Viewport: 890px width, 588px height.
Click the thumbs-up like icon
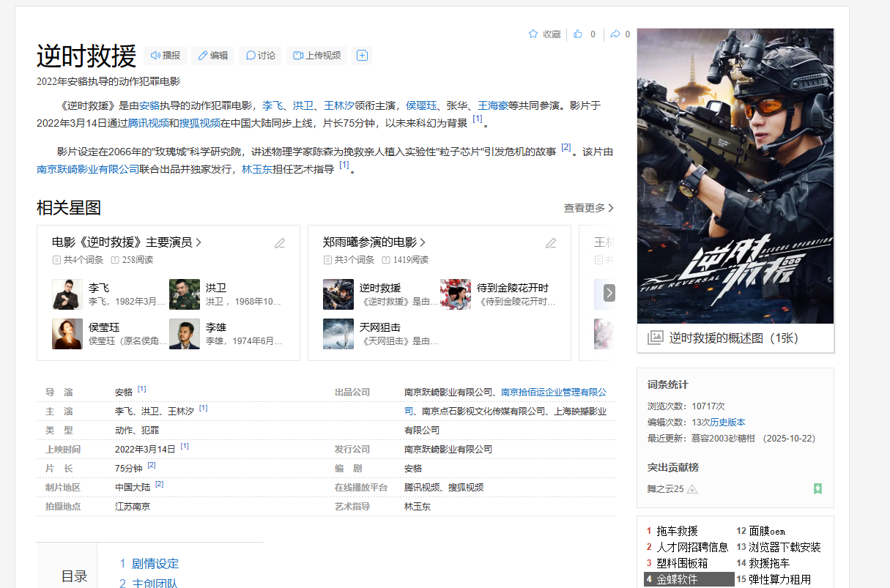pos(578,34)
